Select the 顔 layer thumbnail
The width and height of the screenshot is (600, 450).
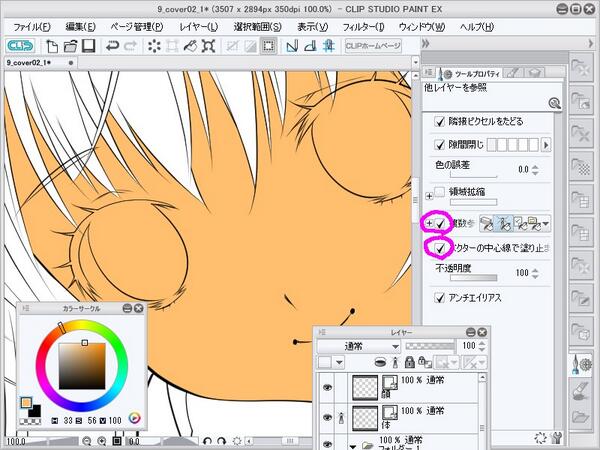[x=365, y=387]
